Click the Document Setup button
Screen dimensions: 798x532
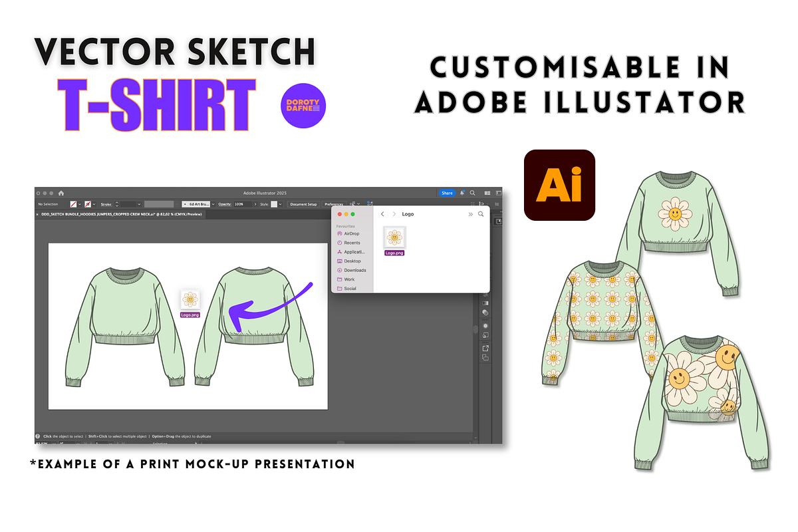303,204
